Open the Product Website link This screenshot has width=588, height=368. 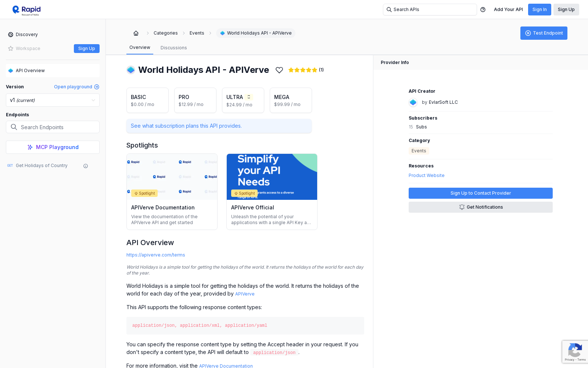click(427, 176)
